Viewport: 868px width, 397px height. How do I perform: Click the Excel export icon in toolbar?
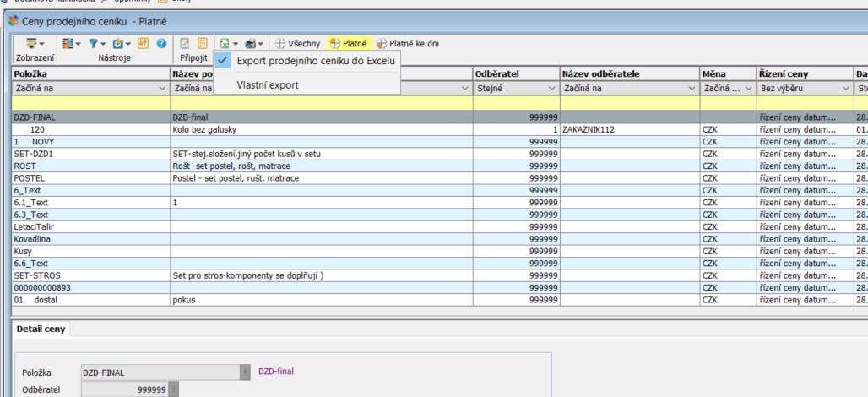pyautogui.click(x=226, y=43)
